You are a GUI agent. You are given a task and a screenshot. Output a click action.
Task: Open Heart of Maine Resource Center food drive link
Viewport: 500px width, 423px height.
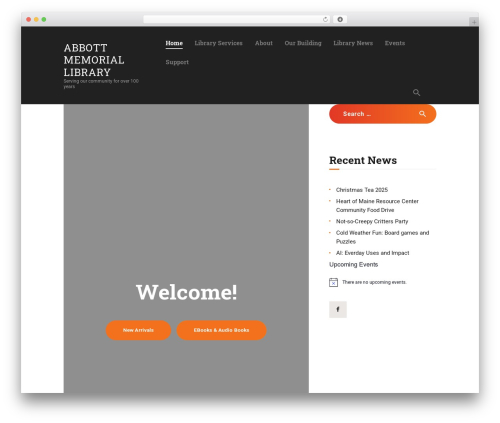pyautogui.click(x=377, y=206)
